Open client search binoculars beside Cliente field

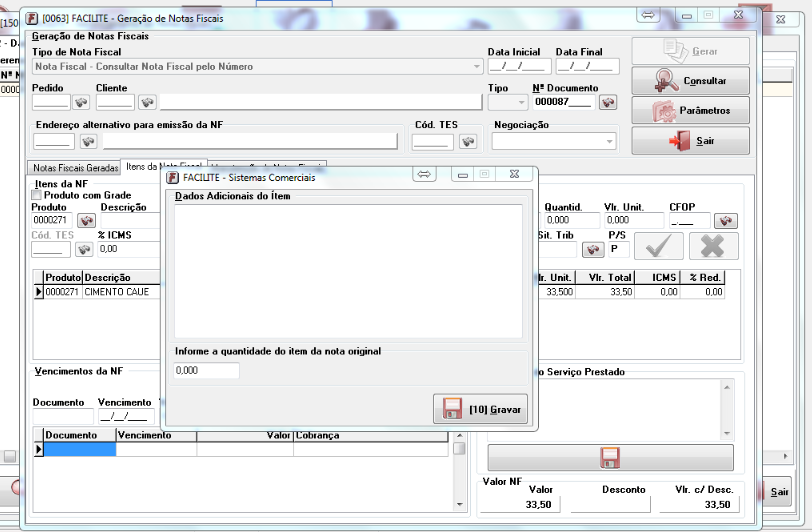147,102
